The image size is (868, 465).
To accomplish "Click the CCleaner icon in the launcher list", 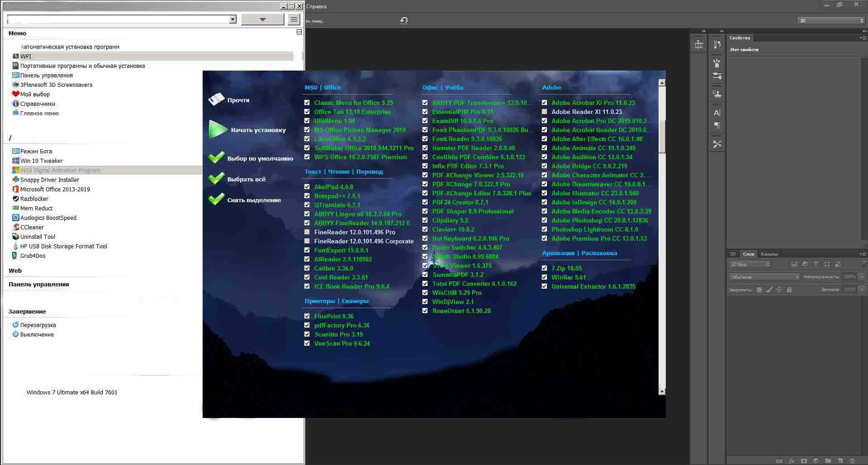I will (16, 227).
